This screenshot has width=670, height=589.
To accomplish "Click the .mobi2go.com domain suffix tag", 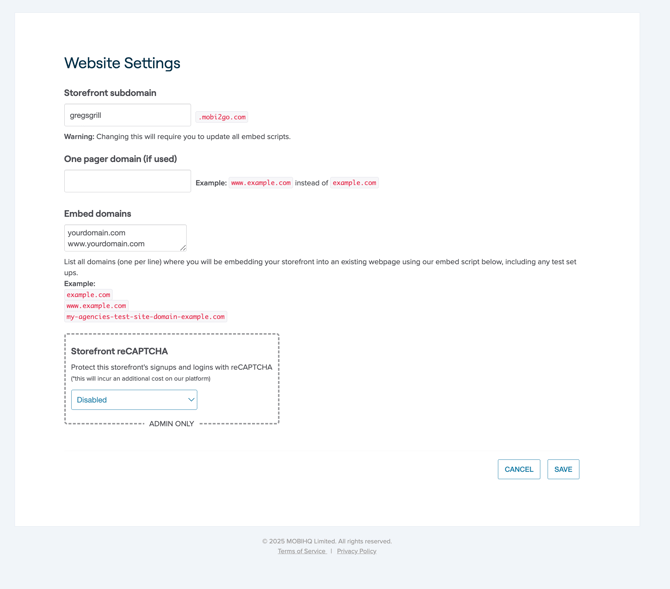I will point(222,117).
